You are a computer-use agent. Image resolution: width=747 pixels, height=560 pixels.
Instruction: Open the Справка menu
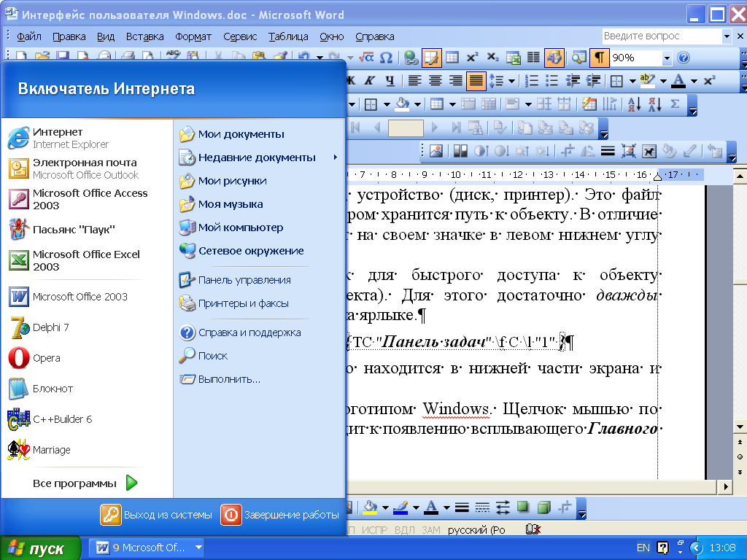[x=375, y=36]
